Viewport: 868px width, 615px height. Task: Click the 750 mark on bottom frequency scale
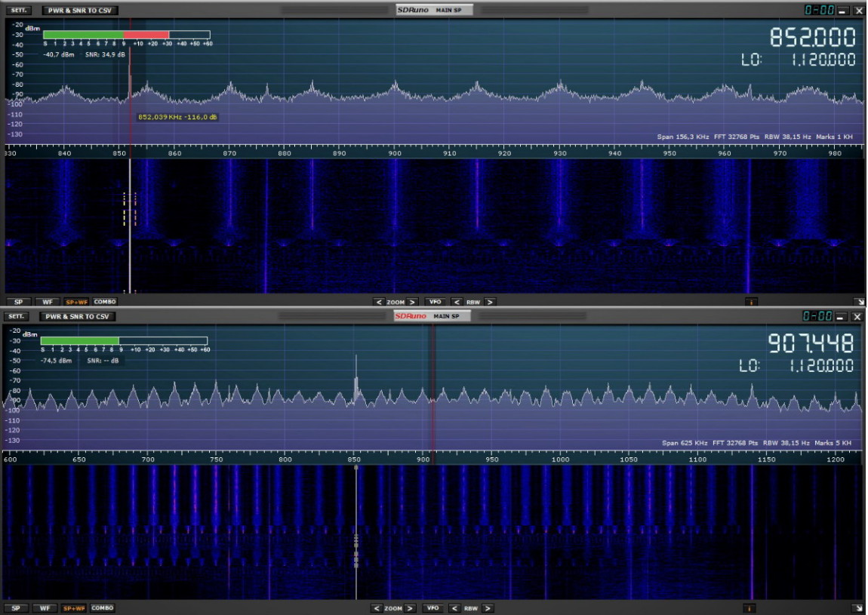[217, 460]
